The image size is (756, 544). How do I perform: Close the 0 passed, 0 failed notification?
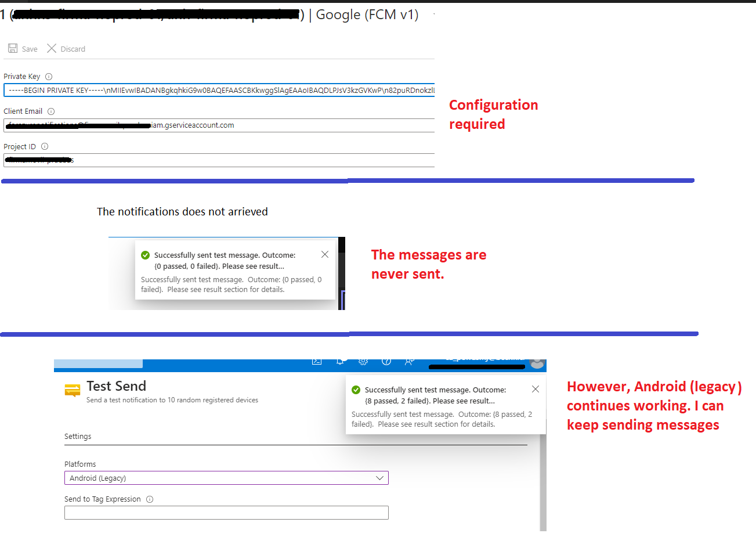[x=325, y=254]
